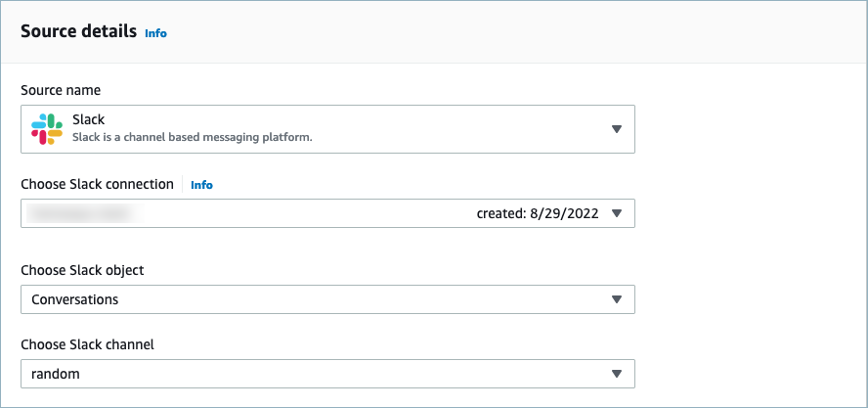
Task: Select the "random" channel value
Action: pyautogui.click(x=55, y=374)
